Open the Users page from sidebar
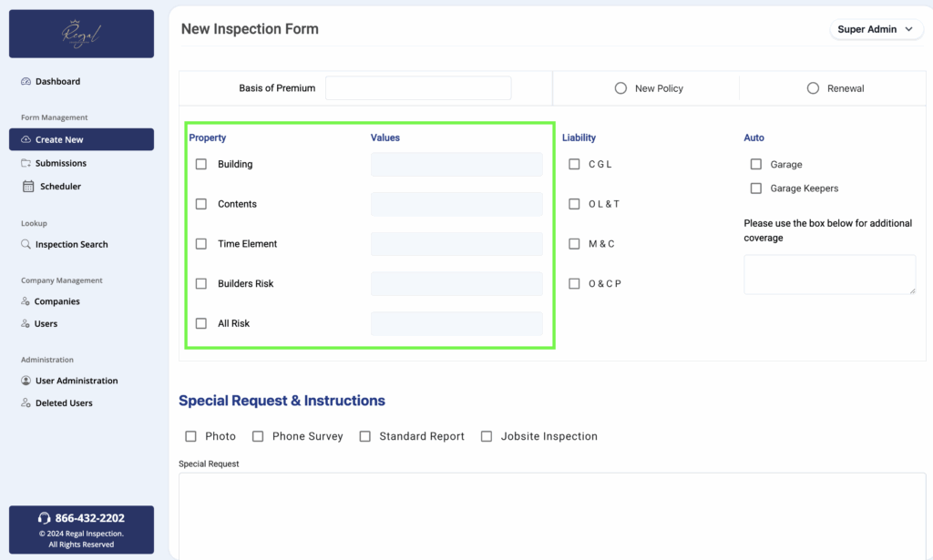The height and width of the screenshot is (560, 933). [x=46, y=324]
